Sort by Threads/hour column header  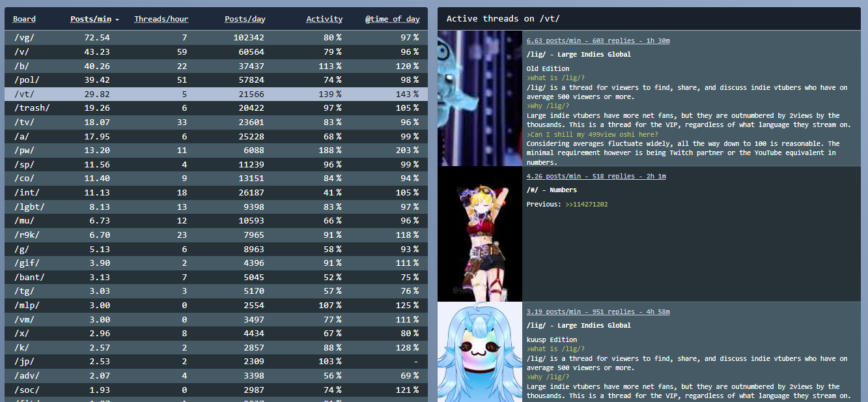point(161,19)
